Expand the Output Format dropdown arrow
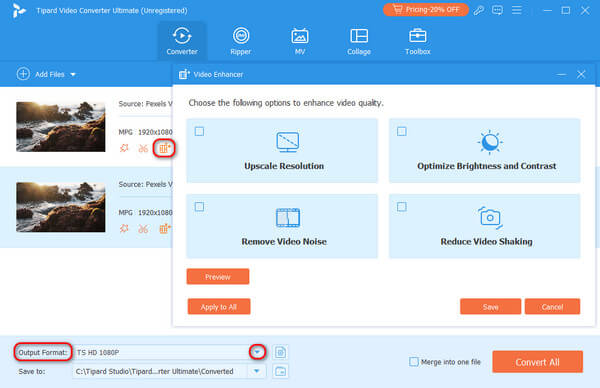The height and width of the screenshot is (388, 600). [x=257, y=352]
